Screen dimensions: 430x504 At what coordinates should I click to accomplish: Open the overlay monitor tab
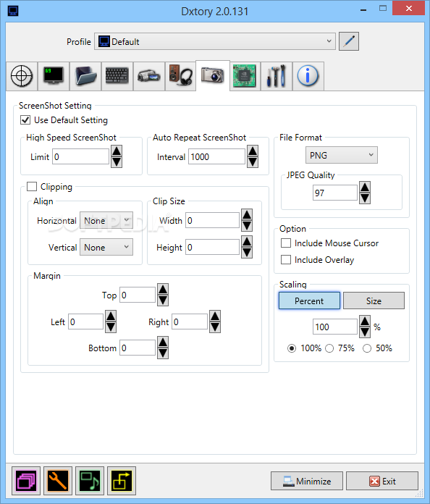coord(54,76)
